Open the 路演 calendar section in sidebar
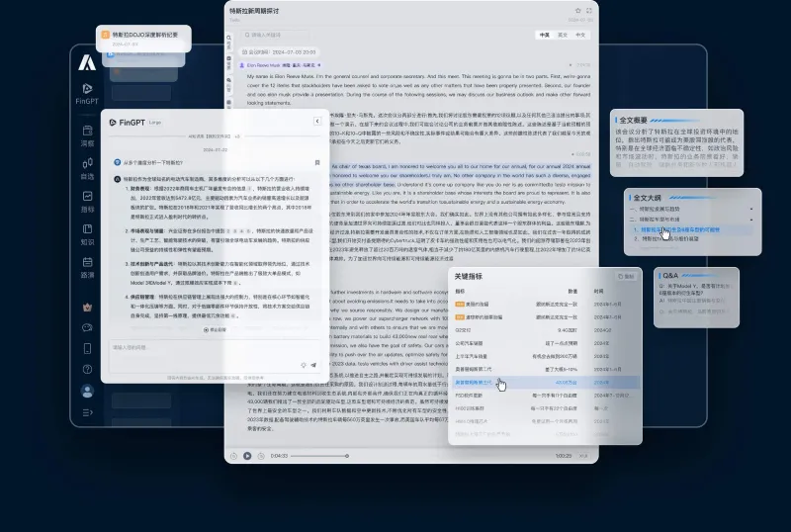The width and height of the screenshot is (791, 532). (87, 268)
